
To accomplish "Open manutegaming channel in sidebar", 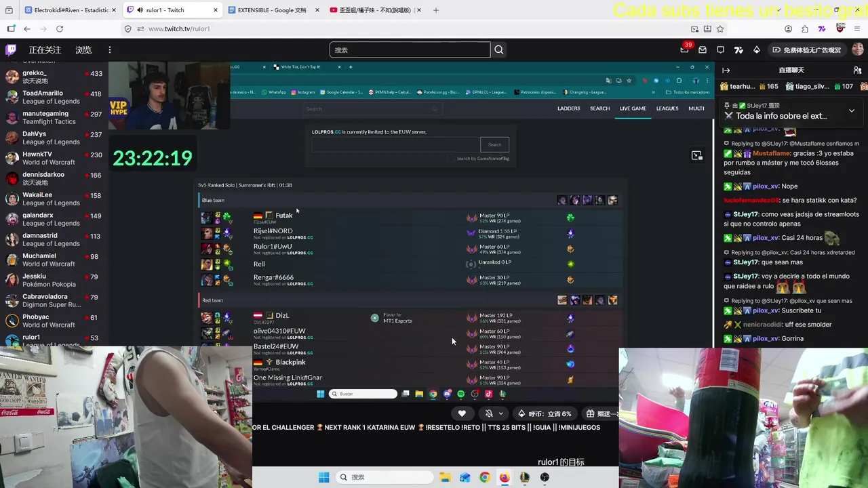I will (54, 117).
